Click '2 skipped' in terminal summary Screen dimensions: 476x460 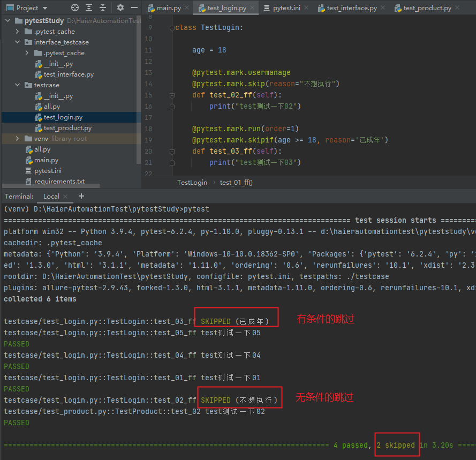396,445
